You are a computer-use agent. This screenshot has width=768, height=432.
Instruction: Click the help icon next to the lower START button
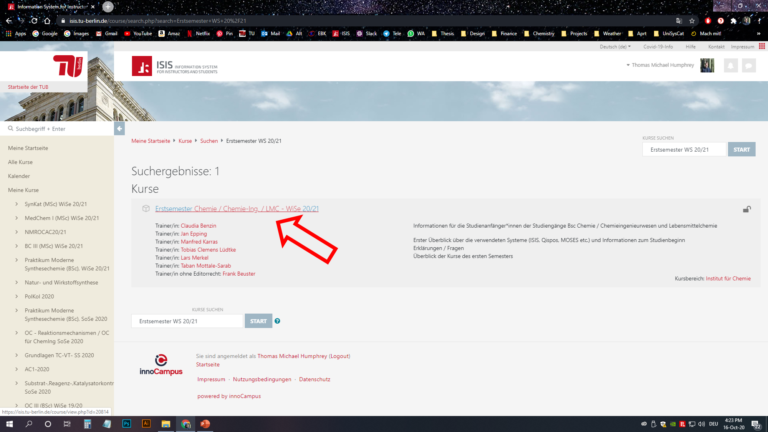pos(277,321)
